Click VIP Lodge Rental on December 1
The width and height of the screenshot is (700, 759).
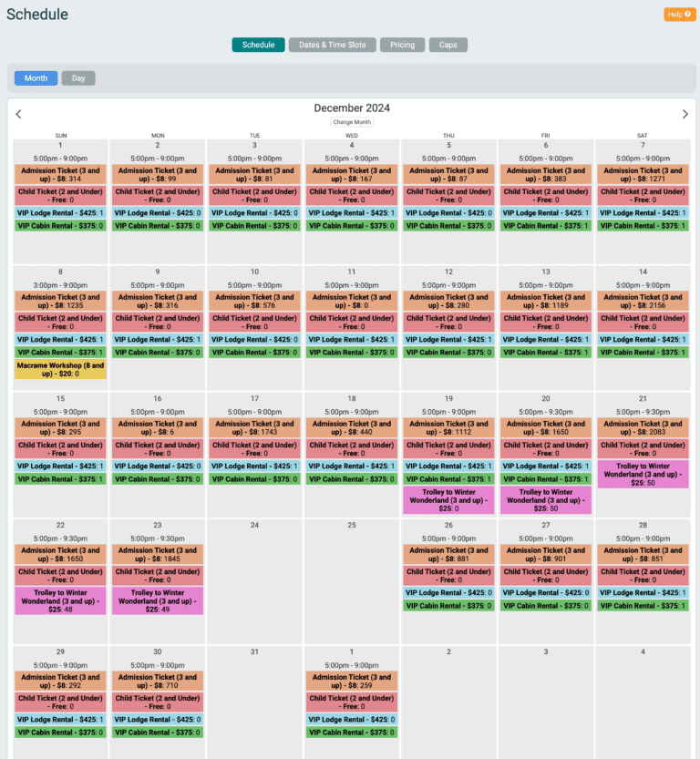coord(60,213)
